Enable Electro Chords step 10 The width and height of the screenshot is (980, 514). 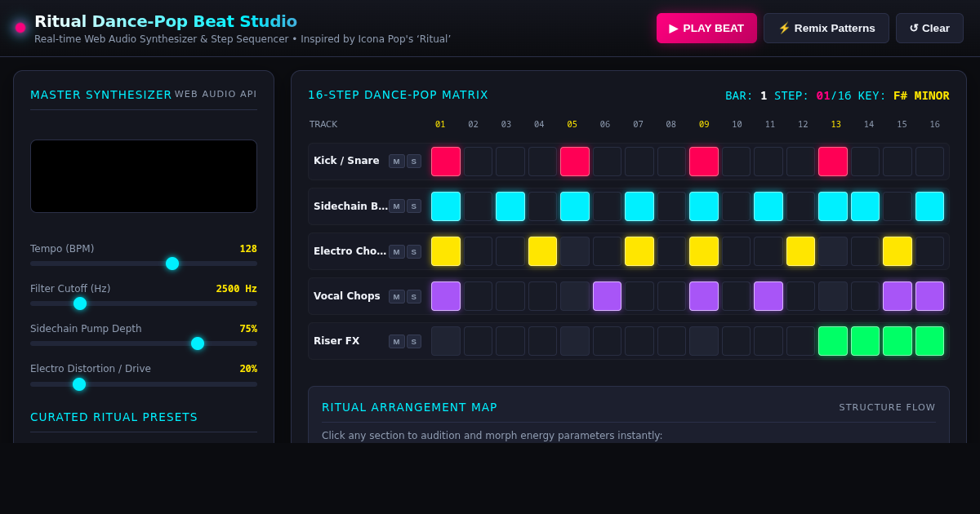point(736,251)
